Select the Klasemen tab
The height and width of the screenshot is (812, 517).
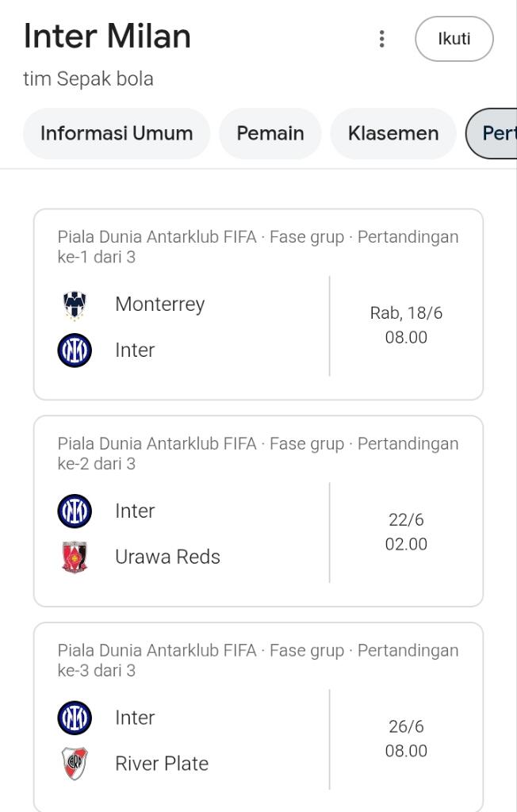393,133
